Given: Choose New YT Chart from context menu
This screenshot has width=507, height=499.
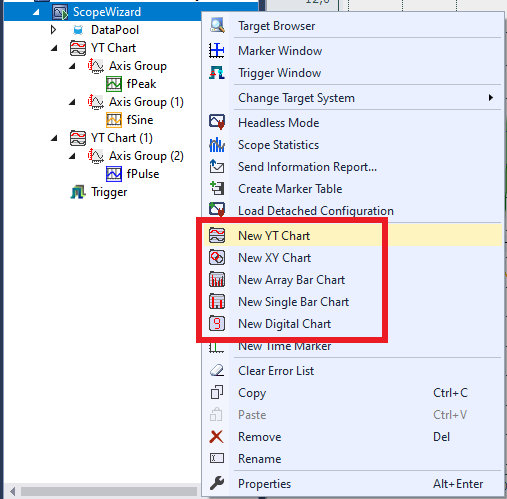Looking at the screenshot, I should click(353, 235).
